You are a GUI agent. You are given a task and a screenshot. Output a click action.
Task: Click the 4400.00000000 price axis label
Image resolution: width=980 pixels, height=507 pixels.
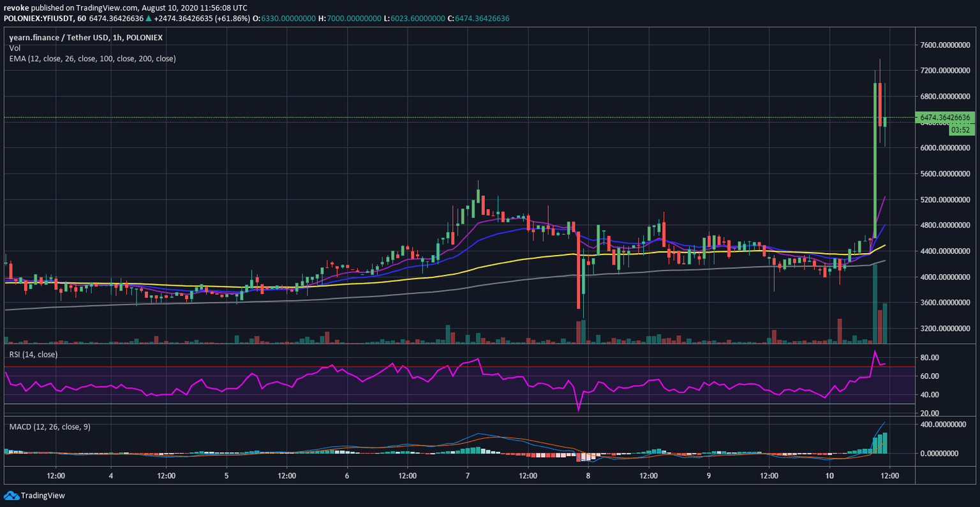pos(944,252)
